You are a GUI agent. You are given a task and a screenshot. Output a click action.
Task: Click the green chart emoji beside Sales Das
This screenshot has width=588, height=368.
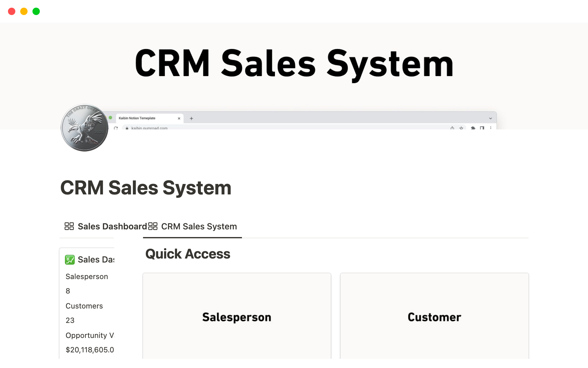coord(70,260)
